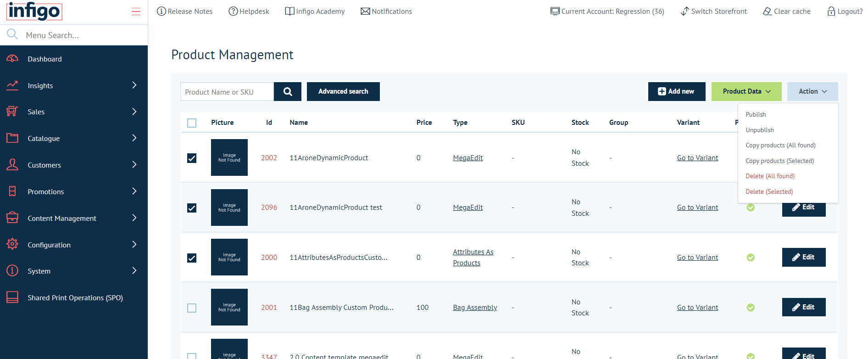Image resolution: width=868 pixels, height=359 pixels.
Task: Open the Bag Assembly type link
Action: [475, 308]
